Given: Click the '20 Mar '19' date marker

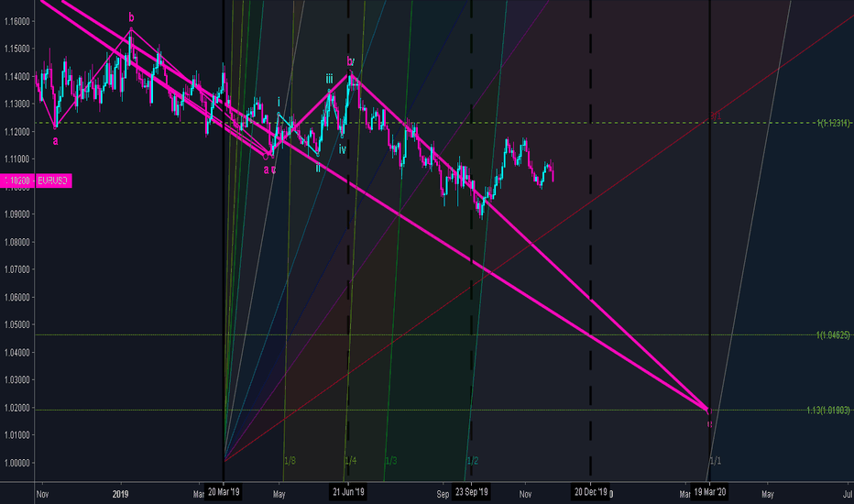Looking at the screenshot, I should 224,491.
